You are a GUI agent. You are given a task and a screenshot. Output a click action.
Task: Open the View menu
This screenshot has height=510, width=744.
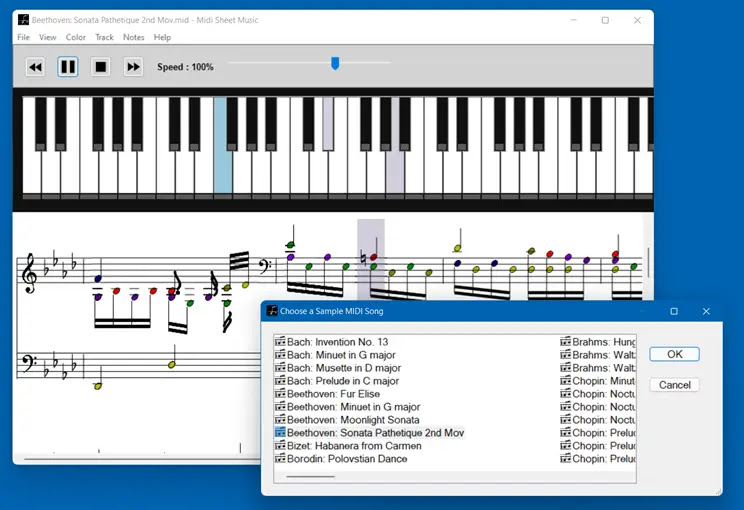(47, 37)
